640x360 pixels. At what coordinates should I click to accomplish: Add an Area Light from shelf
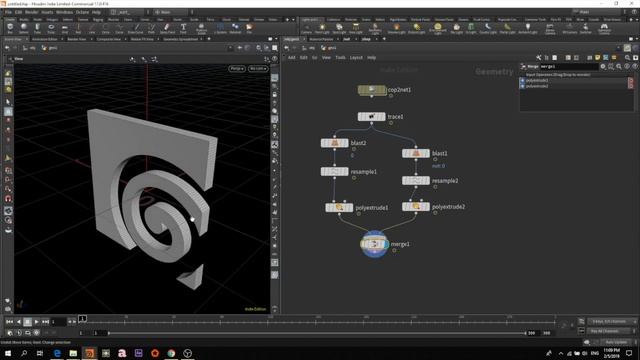[356, 29]
